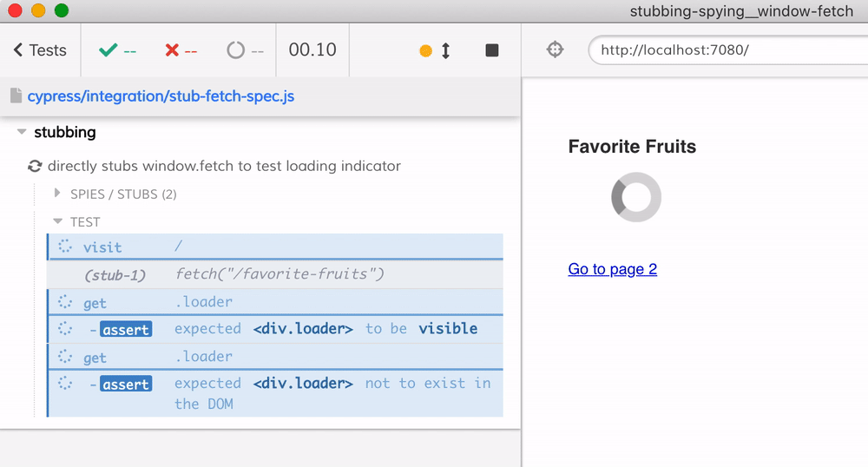Viewport: 868px width, 467px height.
Task: Go back to the Tests list
Action: 40,50
